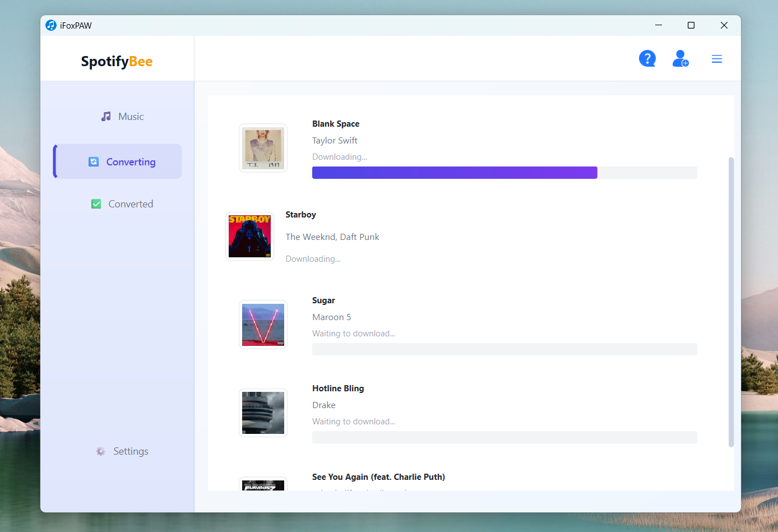This screenshot has height=532, width=778.
Task: Click the user account add icon
Action: point(680,58)
